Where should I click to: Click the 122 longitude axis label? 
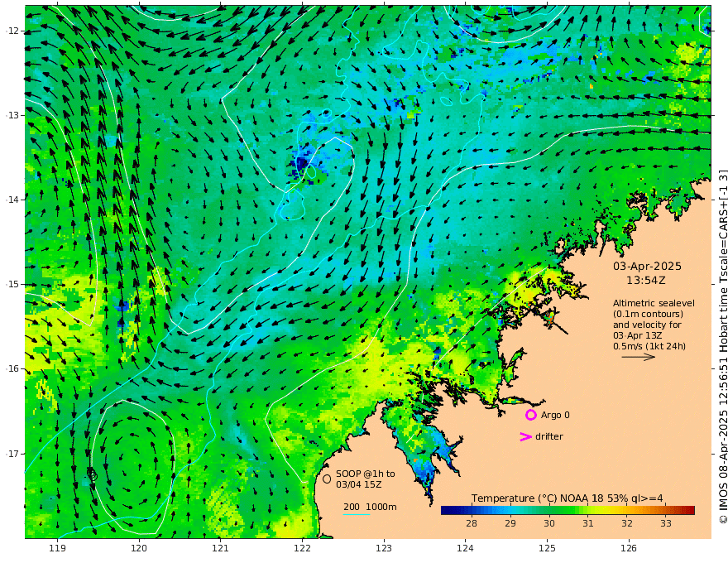[x=302, y=548]
